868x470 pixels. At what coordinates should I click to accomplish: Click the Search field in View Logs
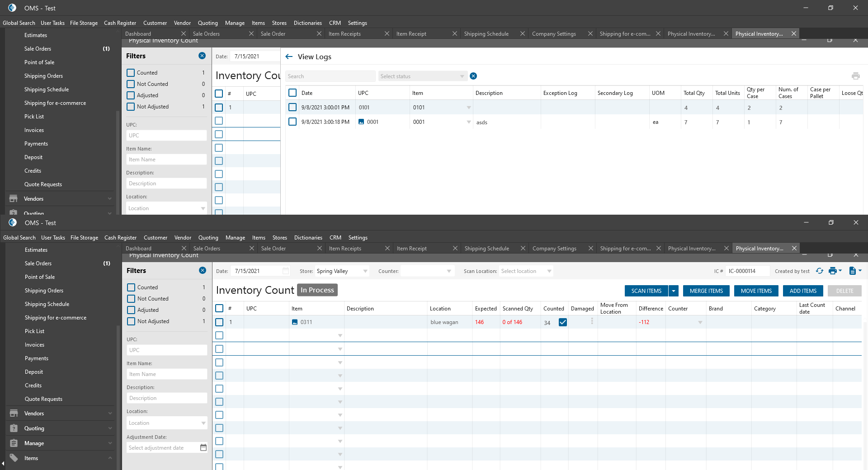[x=330, y=76]
